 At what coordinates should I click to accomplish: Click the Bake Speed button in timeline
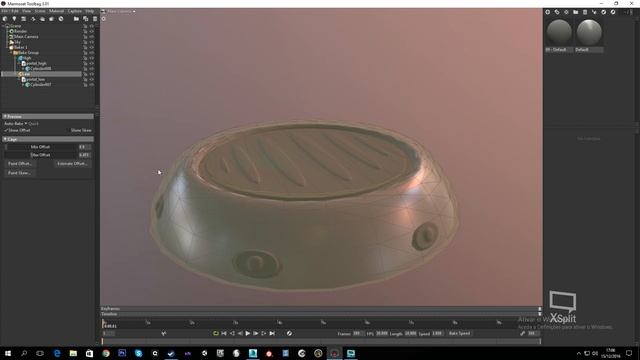click(460, 333)
